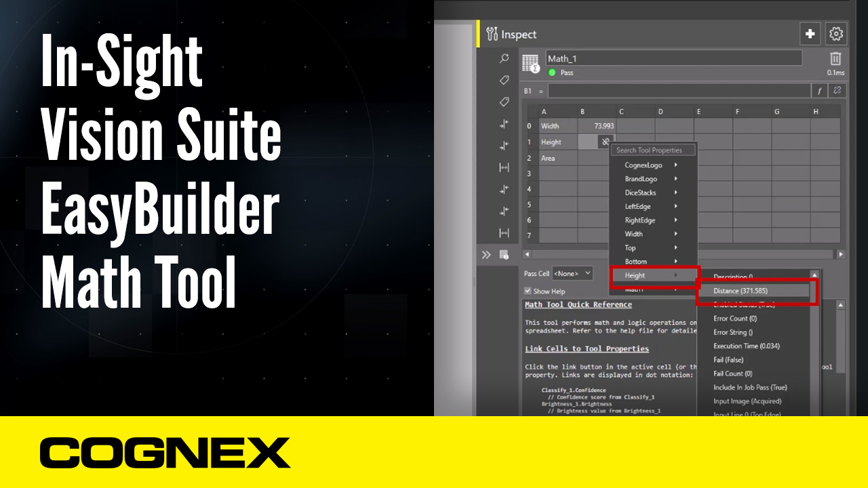Click spreadsheet scroll left arrow
Image resolution: width=868 pixels, height=488 pixels.
point(526,254)
